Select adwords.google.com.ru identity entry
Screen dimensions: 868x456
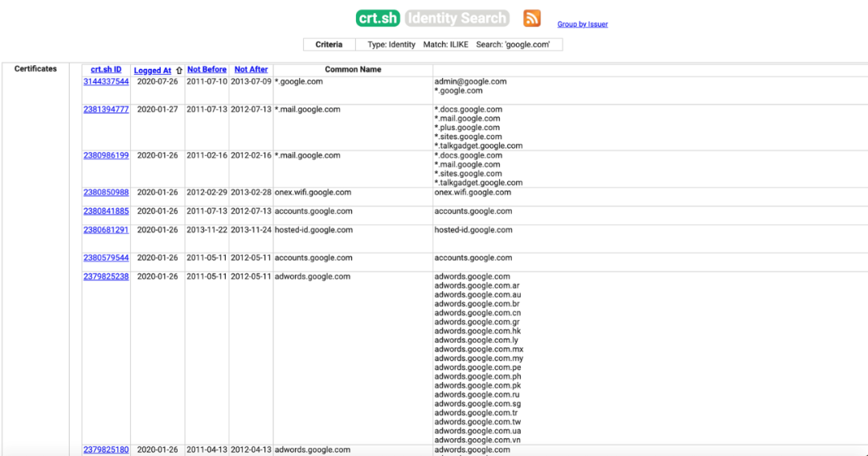pyautogui.click(x=477, y=395)
